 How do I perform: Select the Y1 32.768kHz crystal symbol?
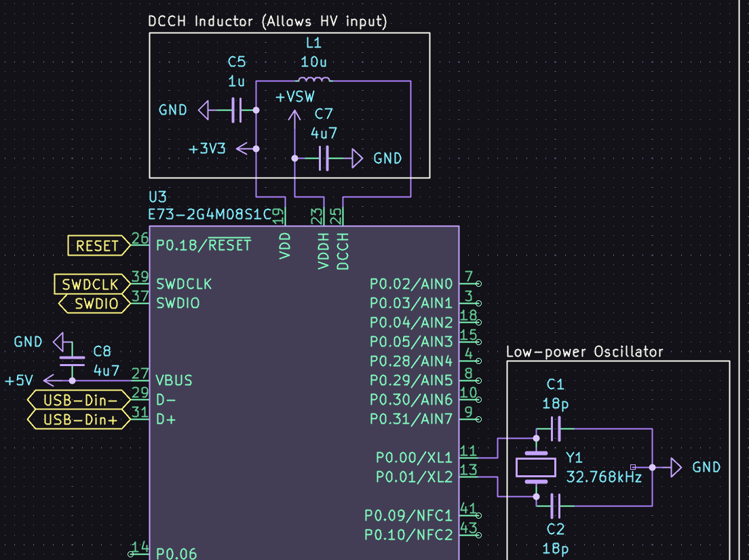(x=536, y=467)
